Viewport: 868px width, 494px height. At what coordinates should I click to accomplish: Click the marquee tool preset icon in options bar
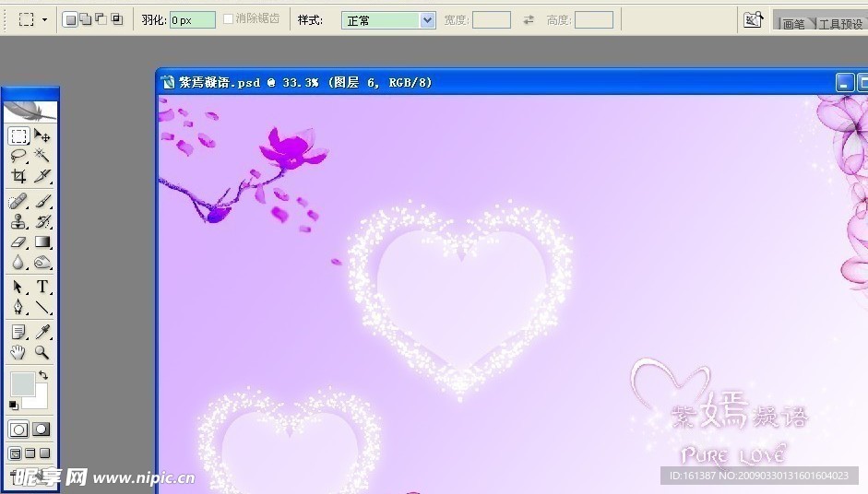[26, 20]
